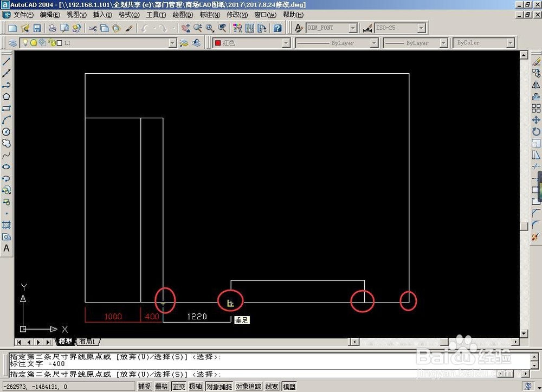Toggle 捕捉 snap mode in status bar

coord(145,387)
